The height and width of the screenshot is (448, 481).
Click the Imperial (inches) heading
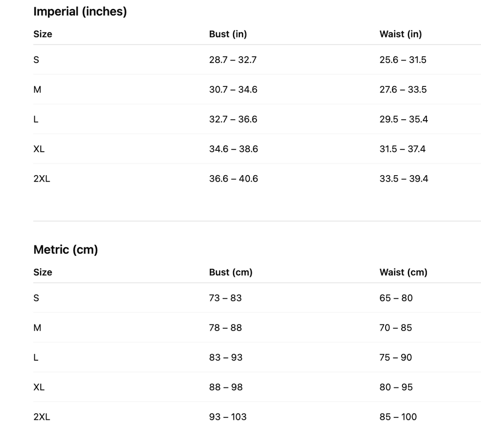pyautogui.click(x=80, y=12)
